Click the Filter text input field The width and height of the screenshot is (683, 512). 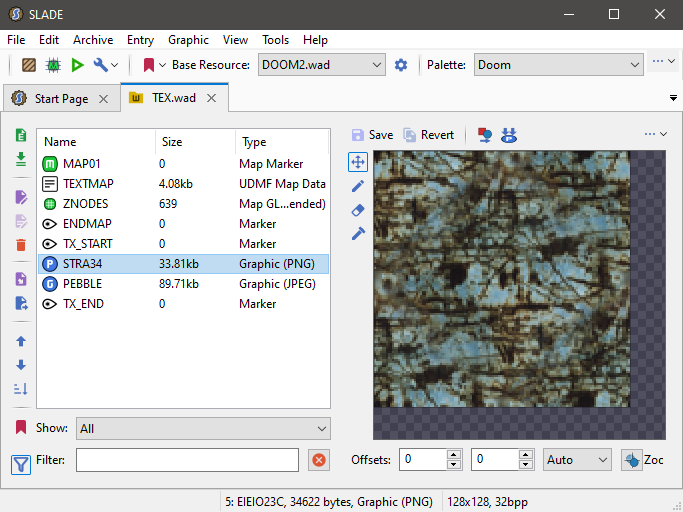[x=187, y=460]
